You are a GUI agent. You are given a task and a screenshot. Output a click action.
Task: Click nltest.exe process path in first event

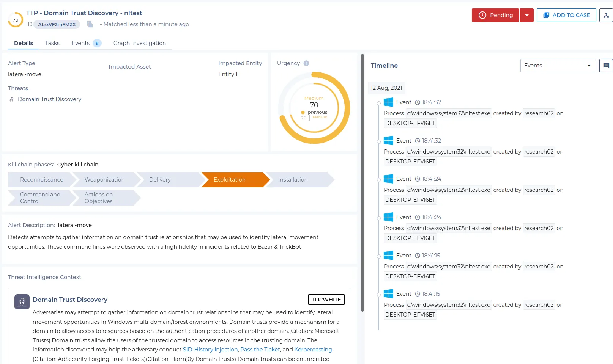pos(449,113)
